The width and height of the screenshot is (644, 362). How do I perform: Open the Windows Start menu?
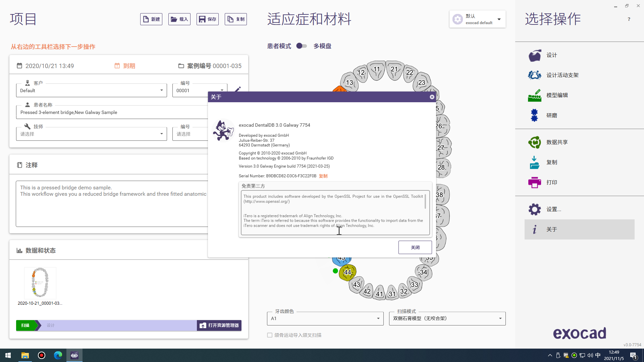pyautogui.click(x=8, y=355)
